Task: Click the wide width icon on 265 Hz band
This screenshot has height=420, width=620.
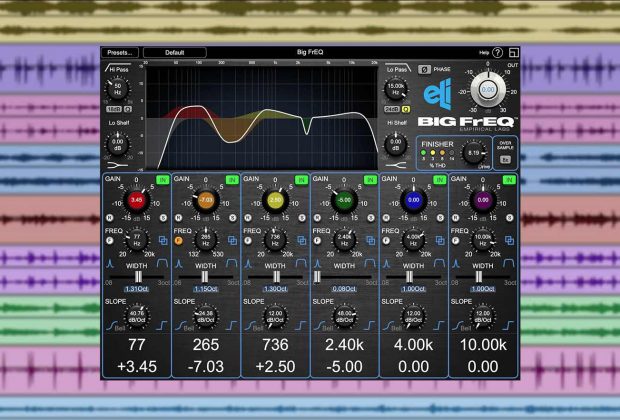Action: pos(232,263)
